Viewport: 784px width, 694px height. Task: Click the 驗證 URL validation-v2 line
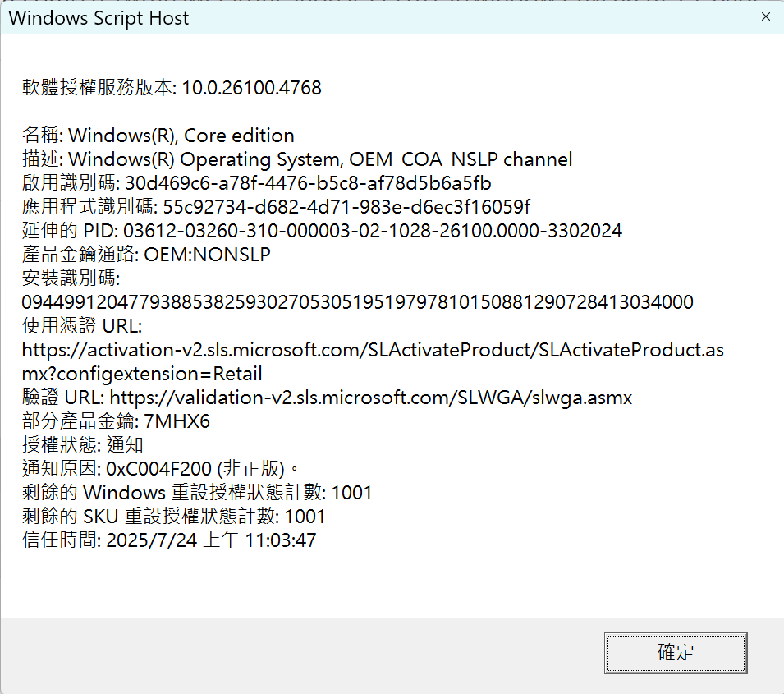[x=327, y=398]
